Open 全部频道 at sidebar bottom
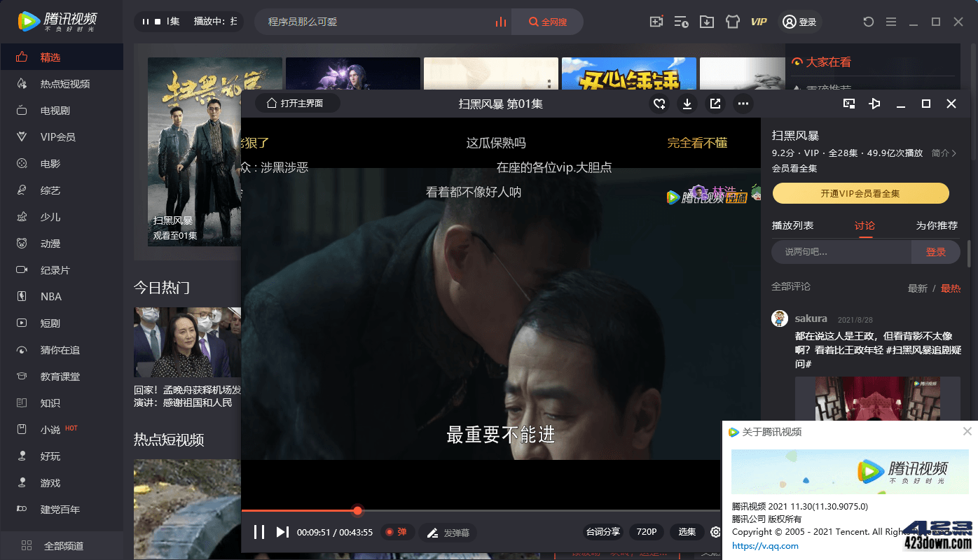The image size is (978, 560). 62,545
